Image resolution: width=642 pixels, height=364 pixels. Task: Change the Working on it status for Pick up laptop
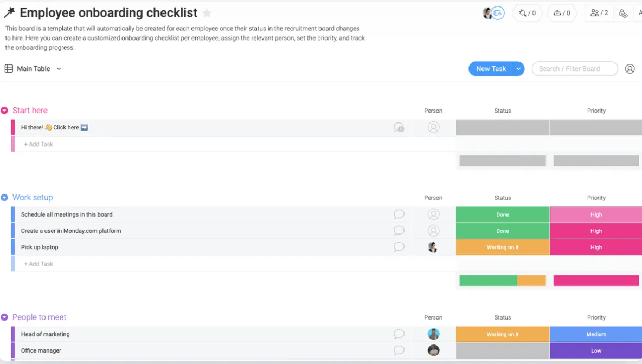coord(503,248)
